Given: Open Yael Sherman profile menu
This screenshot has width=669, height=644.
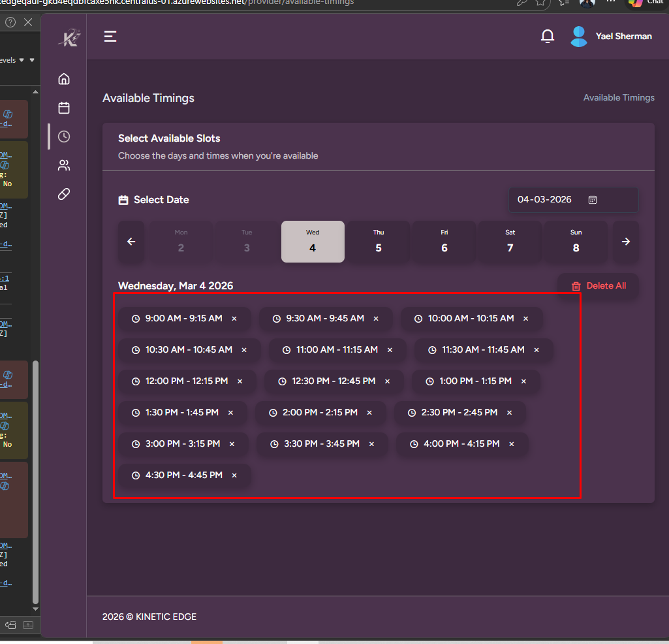Looking at the screenshot, I should [x=611, y=37].
